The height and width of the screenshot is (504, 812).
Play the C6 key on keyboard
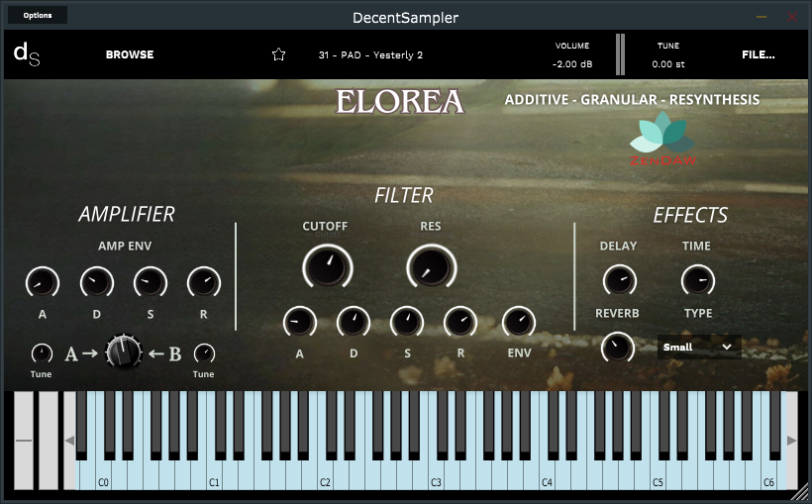(769, 475)
